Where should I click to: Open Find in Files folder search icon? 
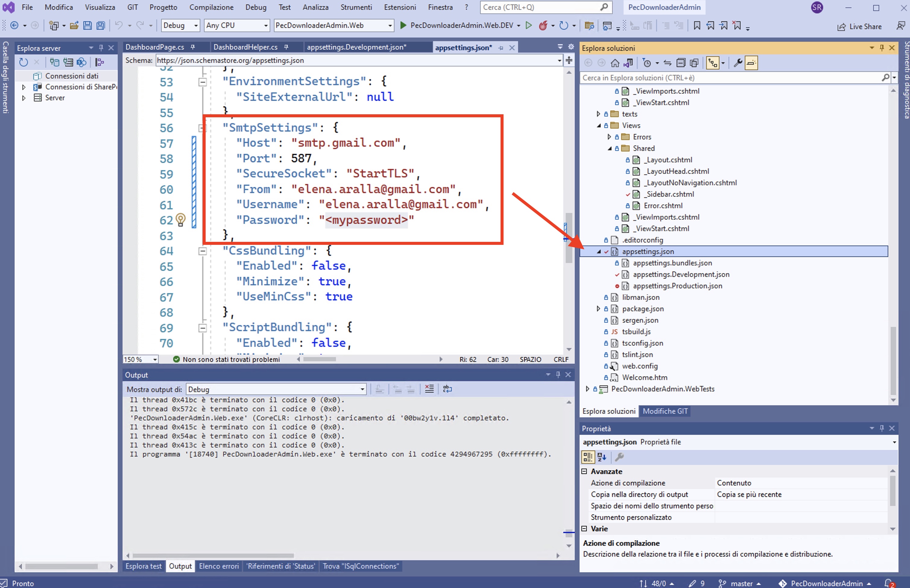point(589,26)
